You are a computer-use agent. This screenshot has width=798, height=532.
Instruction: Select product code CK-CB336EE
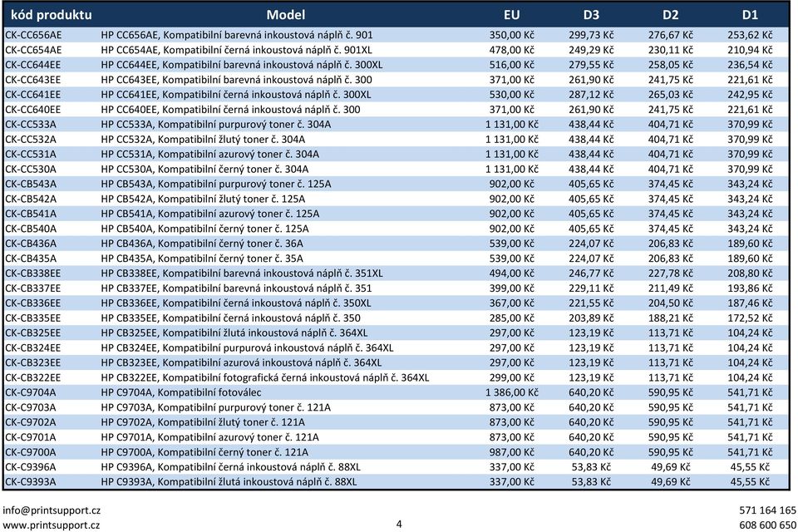tap(32, 303)
